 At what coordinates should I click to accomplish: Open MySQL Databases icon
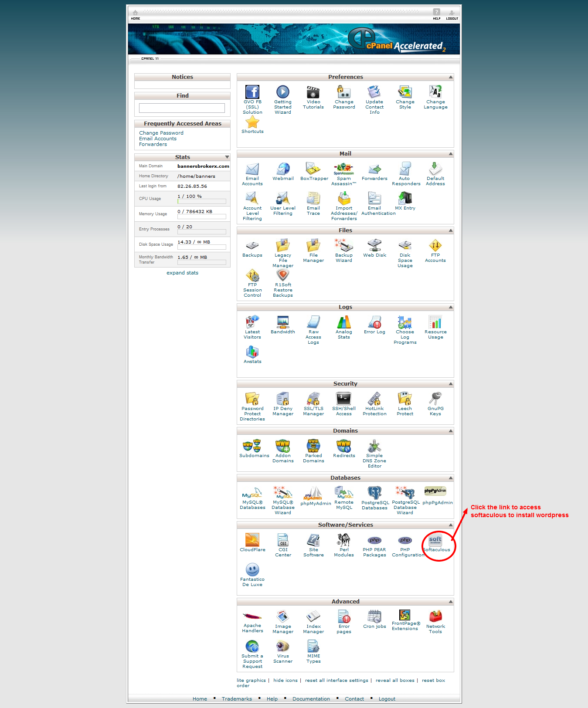click(x=252, y=493)
